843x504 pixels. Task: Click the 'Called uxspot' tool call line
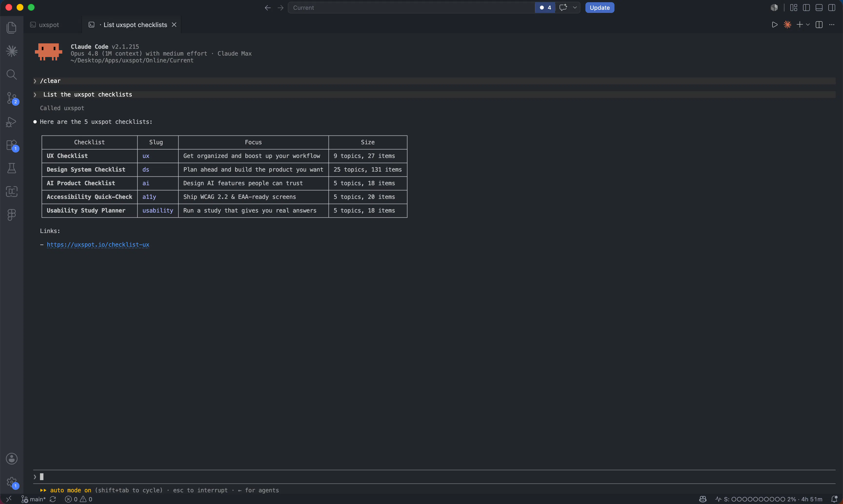62,108
